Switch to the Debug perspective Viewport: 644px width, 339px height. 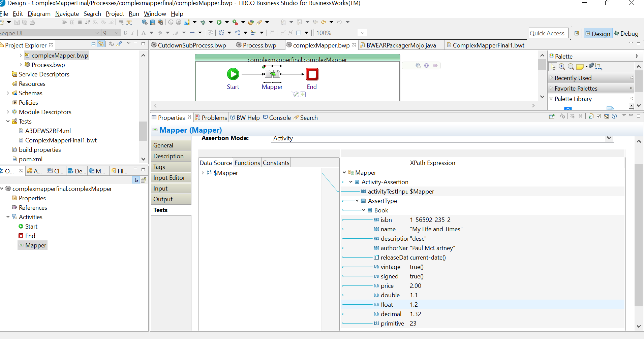626,33
